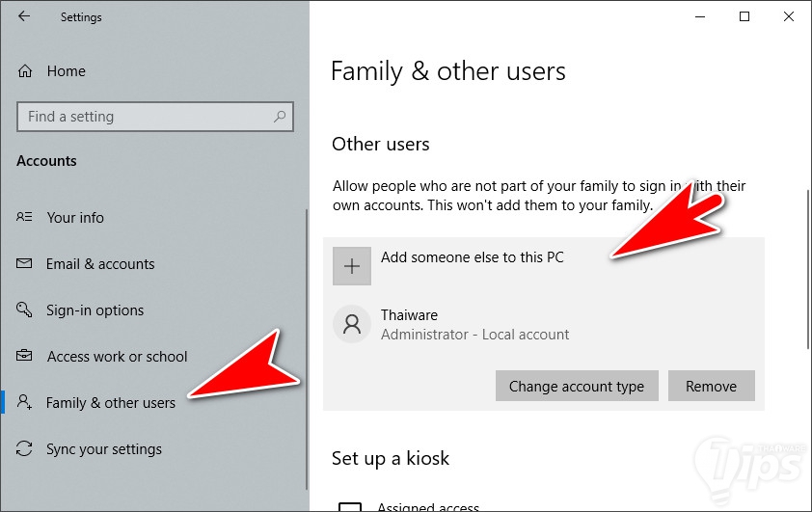
Task: Click the Sync your settings icon
Action: tap(25, 449)
